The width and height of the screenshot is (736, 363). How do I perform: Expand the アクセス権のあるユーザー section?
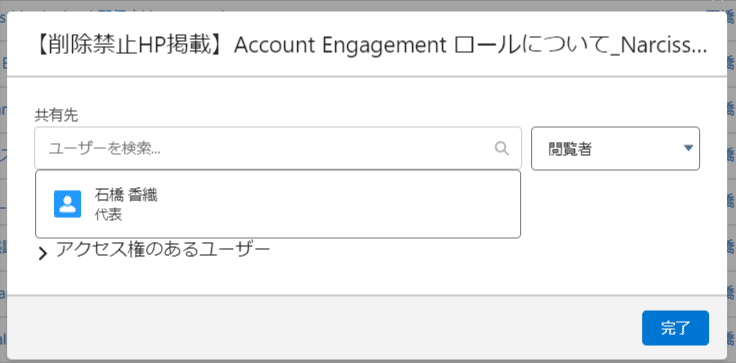154,251
